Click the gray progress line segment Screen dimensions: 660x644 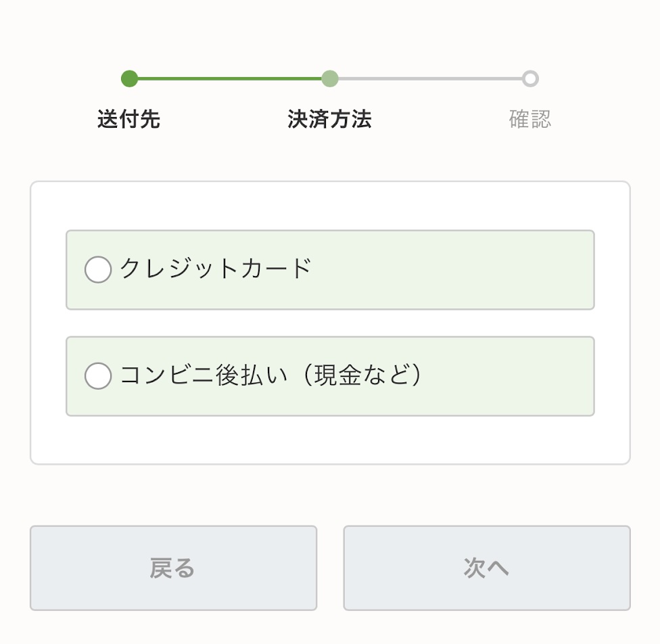point(429,78)
